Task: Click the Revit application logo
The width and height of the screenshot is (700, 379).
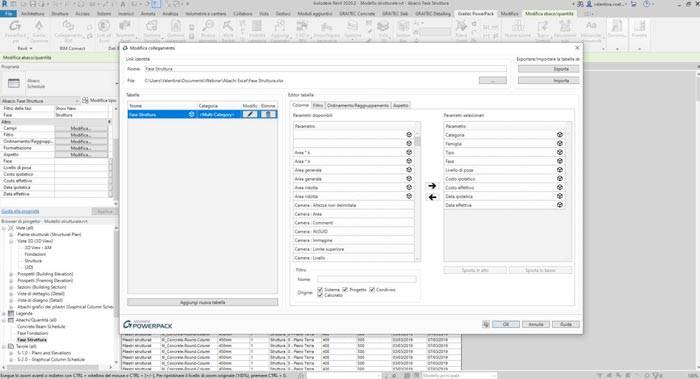Action: 4,4
